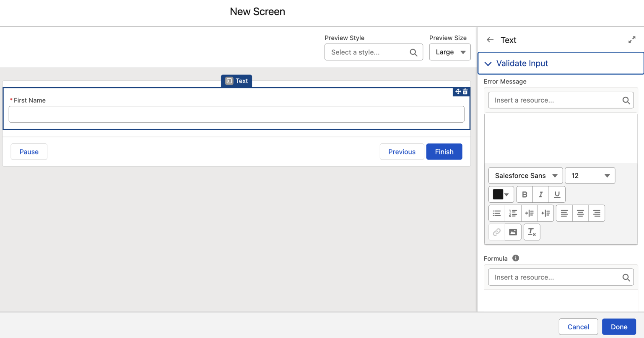Open the Preview Size dropdown
Image resolution: width=644 pixels, height=338 pixels.
[x=449, y=52]
